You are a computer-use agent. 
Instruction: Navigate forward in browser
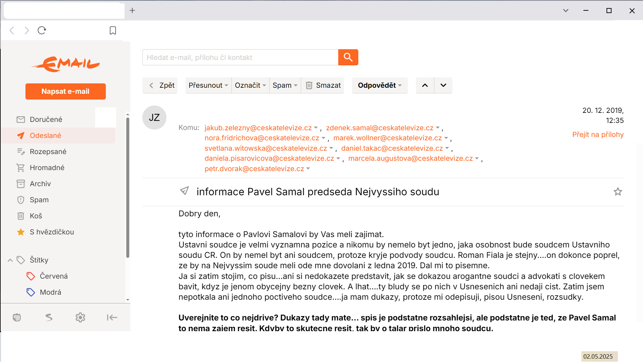tap(27, 30)
